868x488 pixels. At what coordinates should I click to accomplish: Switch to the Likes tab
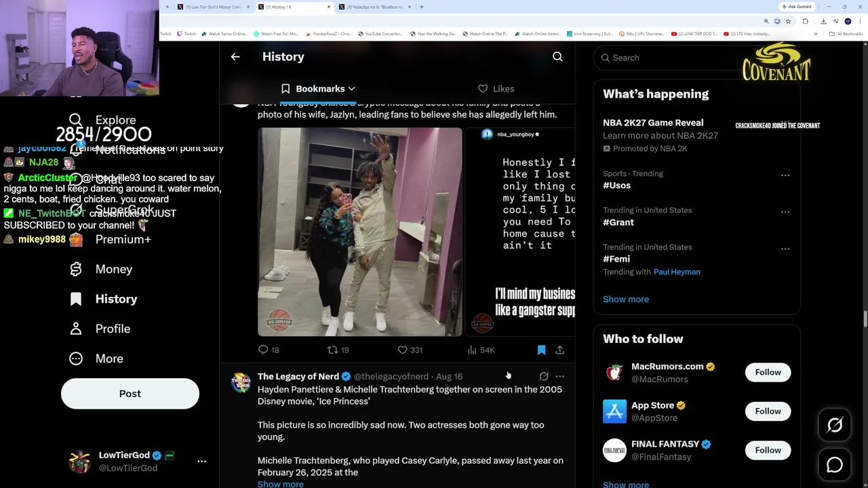click(496, 89)
